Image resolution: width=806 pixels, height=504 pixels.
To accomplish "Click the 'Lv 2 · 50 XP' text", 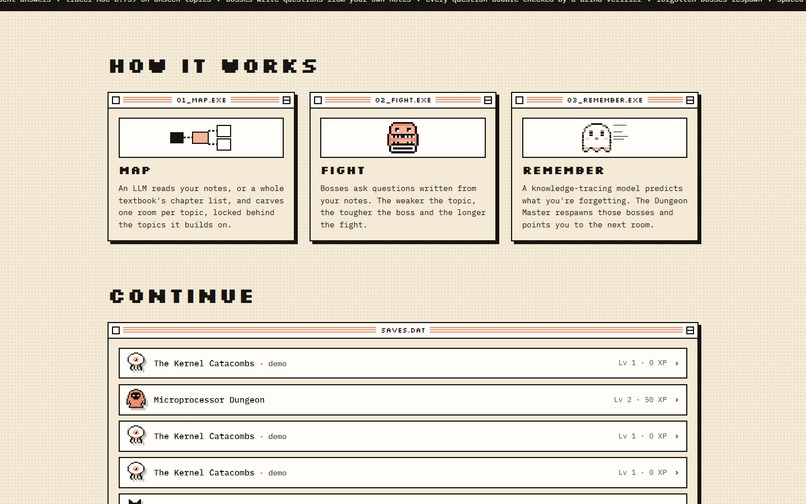I will coord(640,400).
